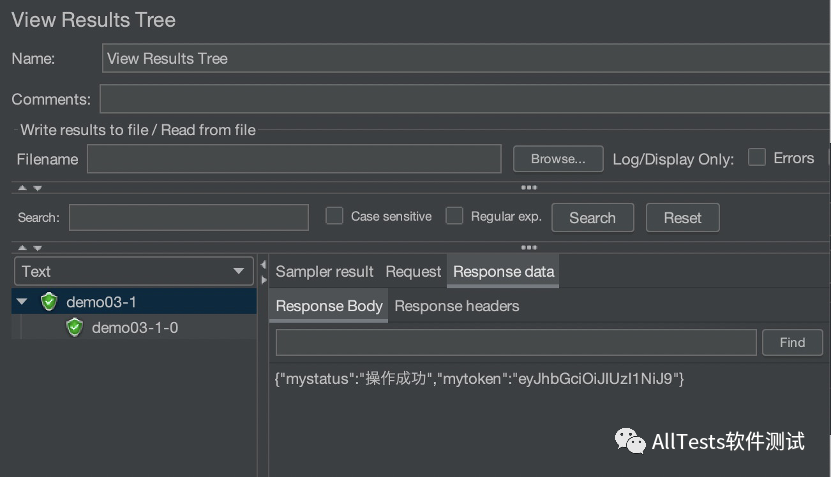
Task: Toggle the Regular exp. checkbox
Action: (x=454, y=216)
